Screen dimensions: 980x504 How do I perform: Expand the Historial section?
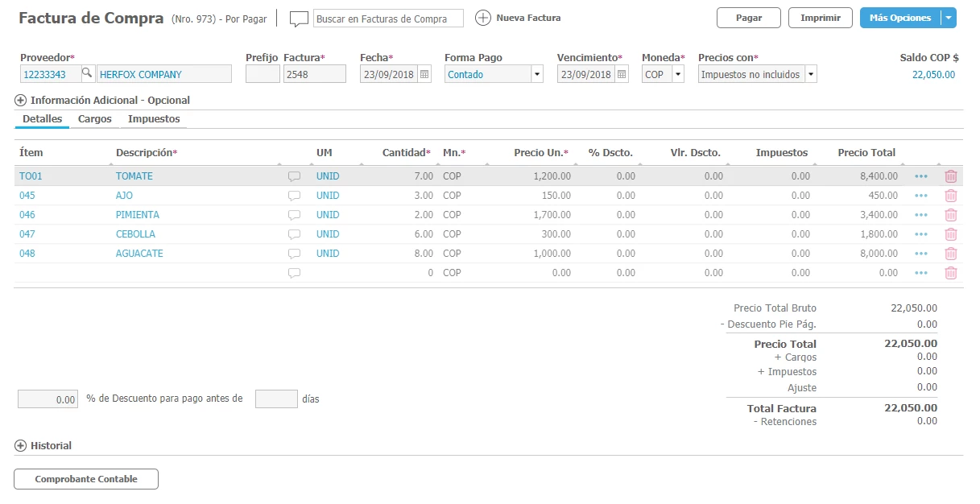point(21,446)
